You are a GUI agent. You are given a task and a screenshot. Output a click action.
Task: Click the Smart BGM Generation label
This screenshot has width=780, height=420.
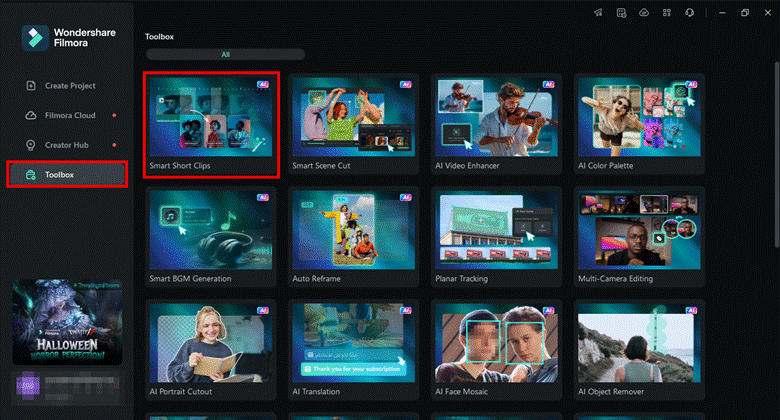pos(191,279)
